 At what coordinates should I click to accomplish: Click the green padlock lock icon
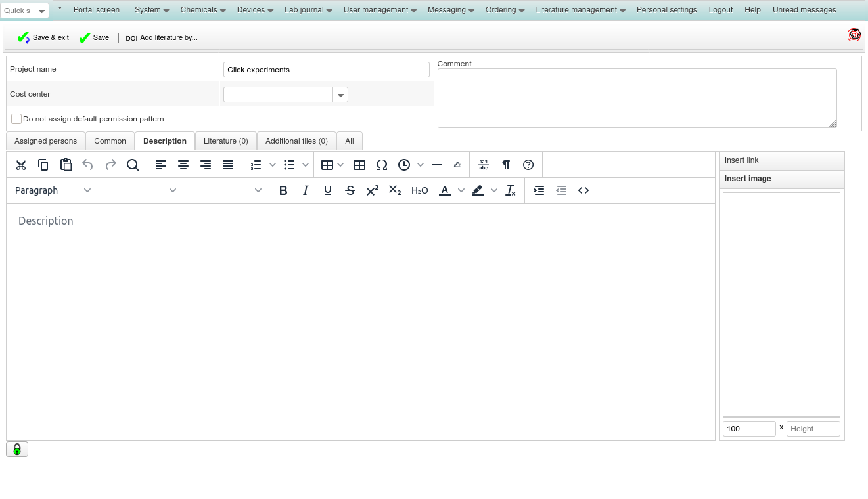click(x=17, y=449)
